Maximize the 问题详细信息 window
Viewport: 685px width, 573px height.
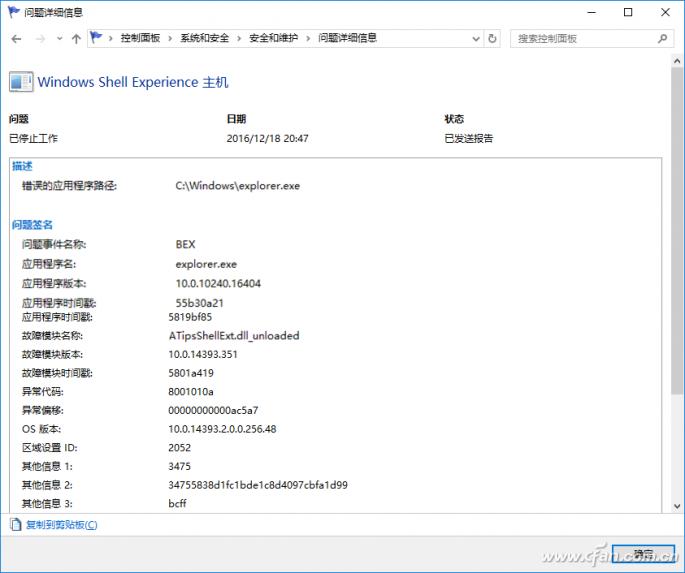628,12
